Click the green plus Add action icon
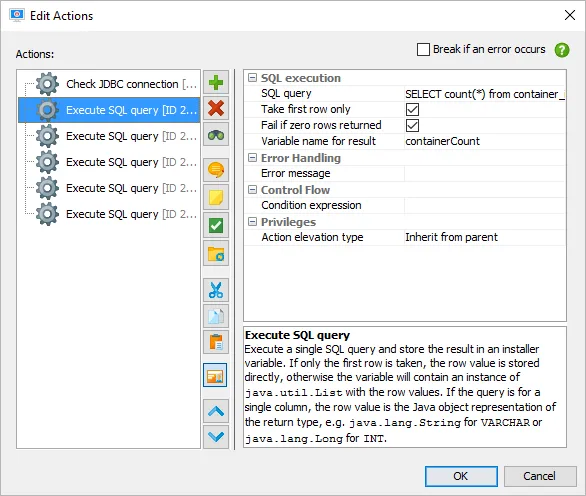The image size is (586, 496). pos(216,83)
